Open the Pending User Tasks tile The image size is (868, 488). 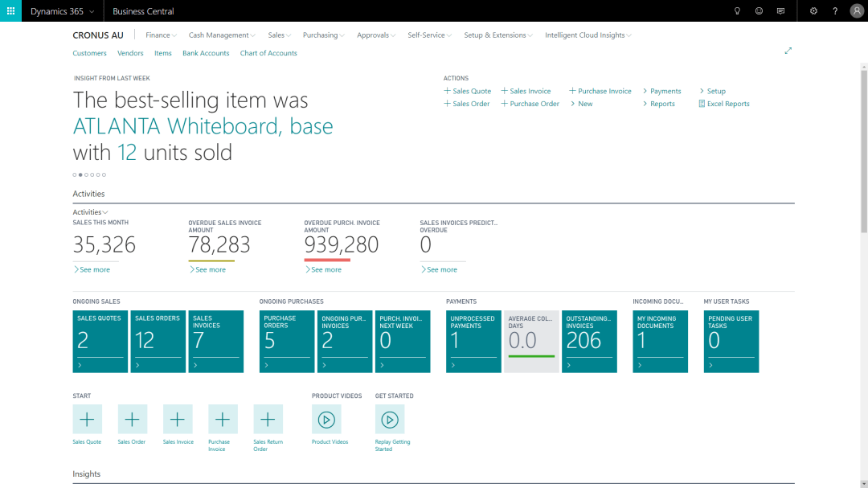click(x=731, y=341)
